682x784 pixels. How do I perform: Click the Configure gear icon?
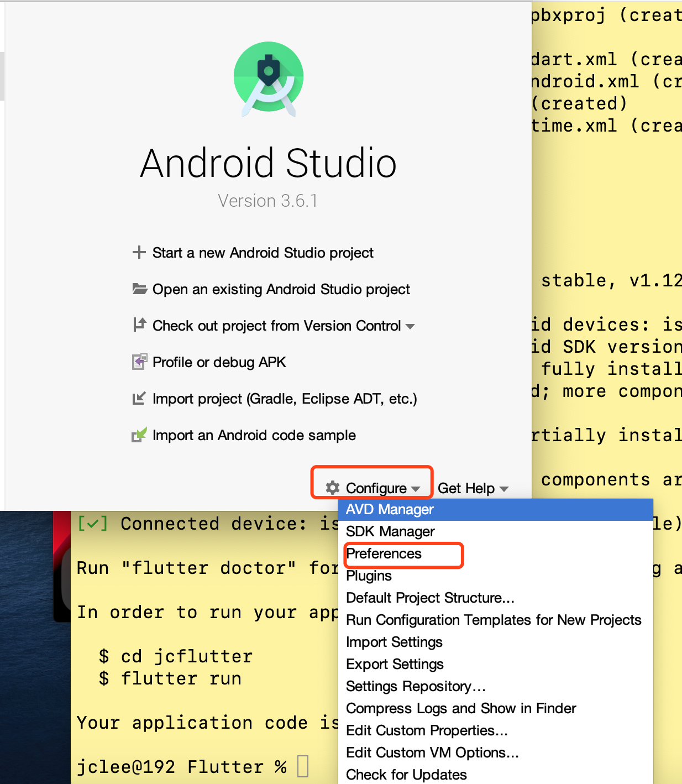[333, 488]
